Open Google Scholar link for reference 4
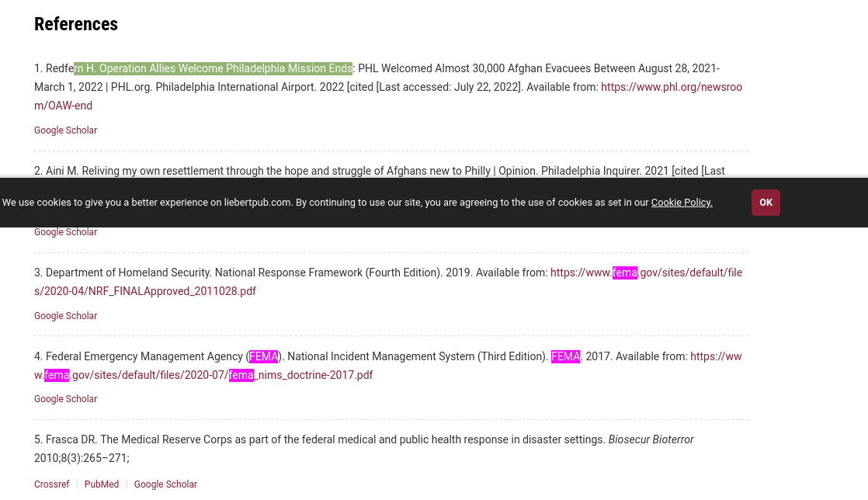 [x=66, y=398]
